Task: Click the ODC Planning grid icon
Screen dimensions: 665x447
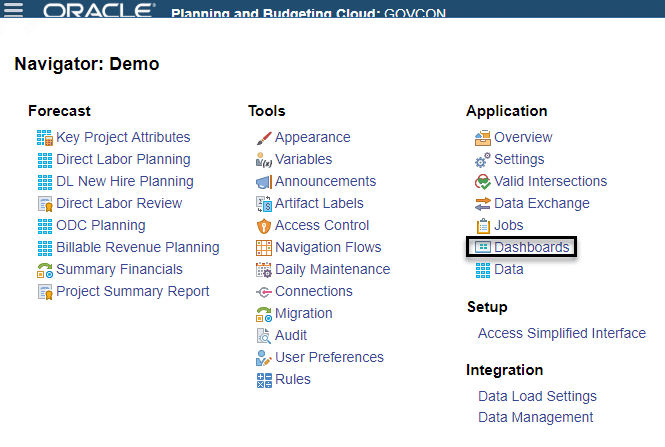Action: [x=45, y=226]
